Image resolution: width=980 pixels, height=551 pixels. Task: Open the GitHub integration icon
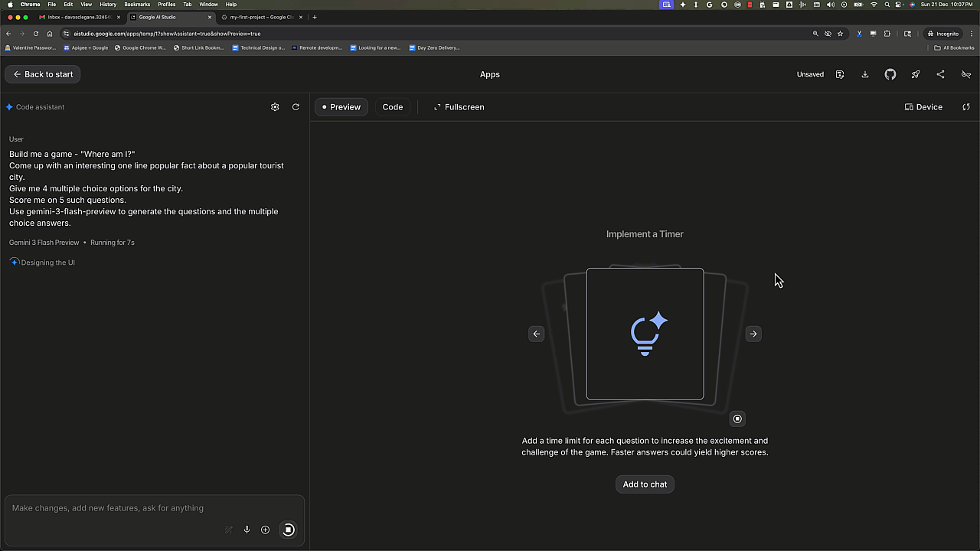pyautogui.click(x=890, y=74)
